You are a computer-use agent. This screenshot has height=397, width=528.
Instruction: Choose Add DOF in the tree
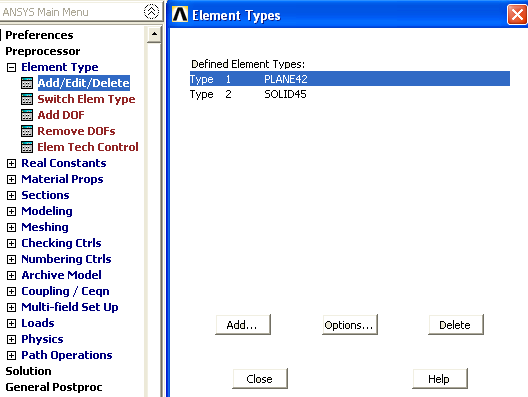point(61,115)
